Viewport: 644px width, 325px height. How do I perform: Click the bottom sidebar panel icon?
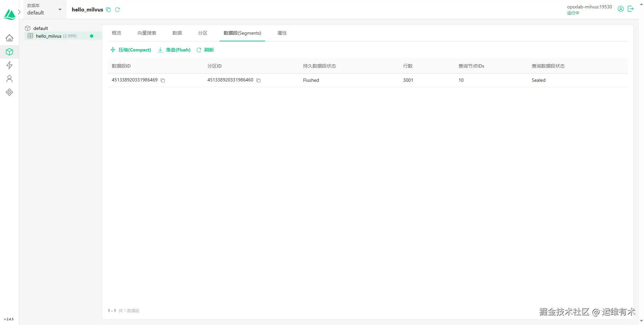click(x=9, y=92)
